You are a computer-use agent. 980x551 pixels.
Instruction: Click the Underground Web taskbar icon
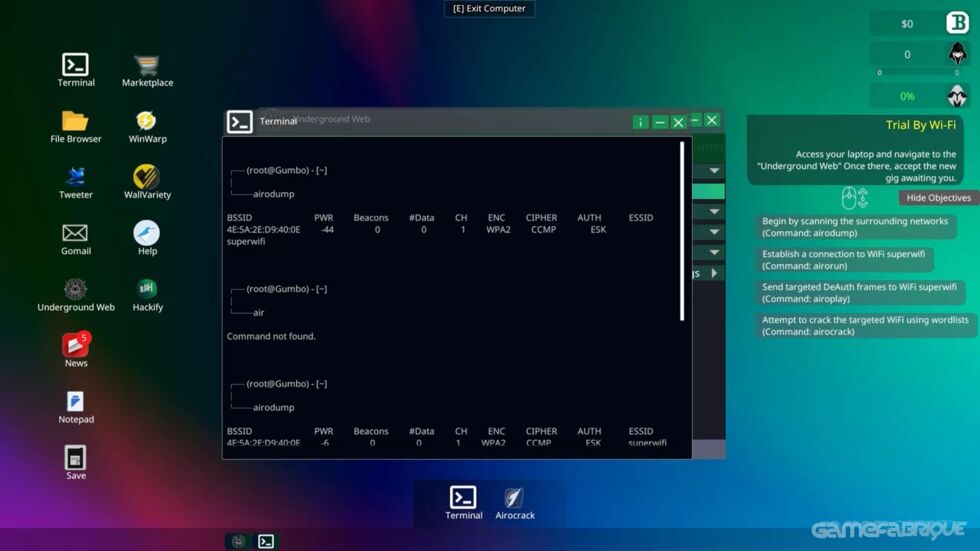pyautogui.click(x=238, y=542)
